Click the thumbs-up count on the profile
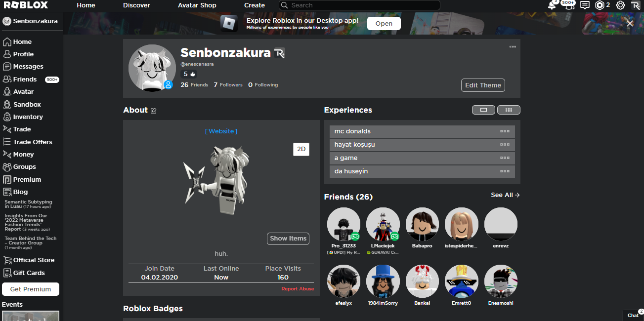644x321 pixels. pos(189,74)
